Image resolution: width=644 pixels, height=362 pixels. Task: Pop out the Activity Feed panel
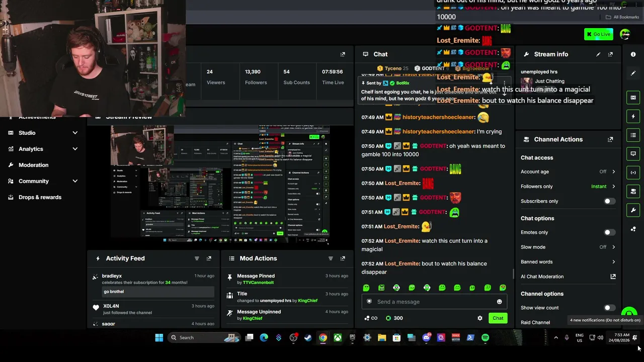click(209, 258)
